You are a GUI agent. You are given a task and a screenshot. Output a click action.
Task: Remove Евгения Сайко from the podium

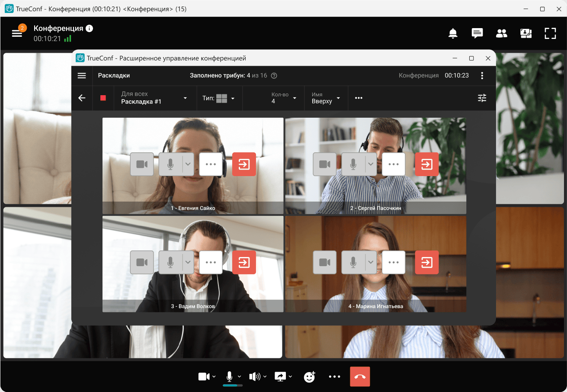pos(244,164)
